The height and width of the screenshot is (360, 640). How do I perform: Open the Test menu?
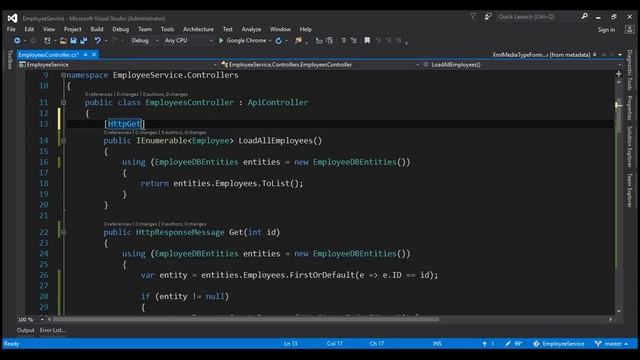tap(228, 29)
